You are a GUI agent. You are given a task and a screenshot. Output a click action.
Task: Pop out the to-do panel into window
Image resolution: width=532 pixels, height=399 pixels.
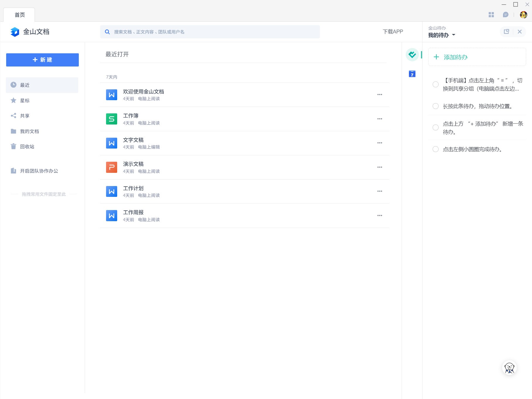507,32
